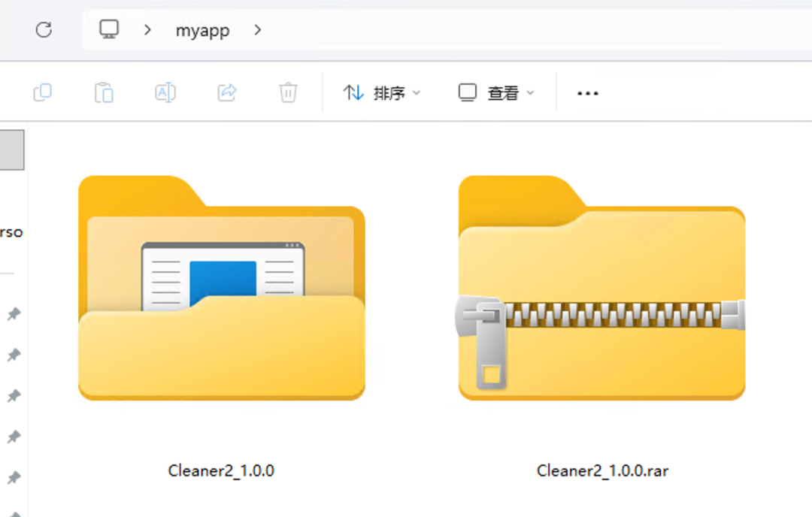The image size is (812, 517).
Task: Open the 排序 sort dropdown
Action: click(x=382, y=93)
